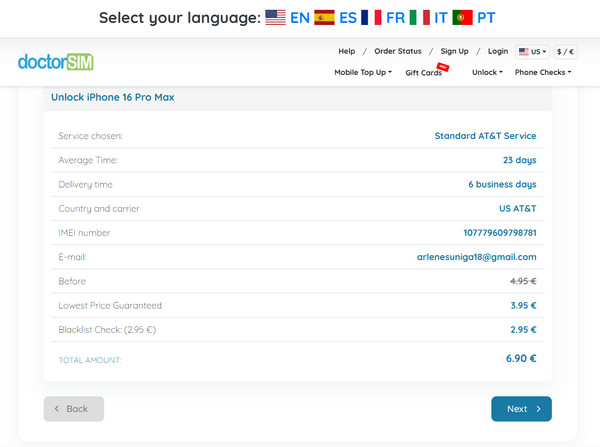Click the 6.90 € total amount
This screenshot has height=447, width=600.
click(521, 359)
